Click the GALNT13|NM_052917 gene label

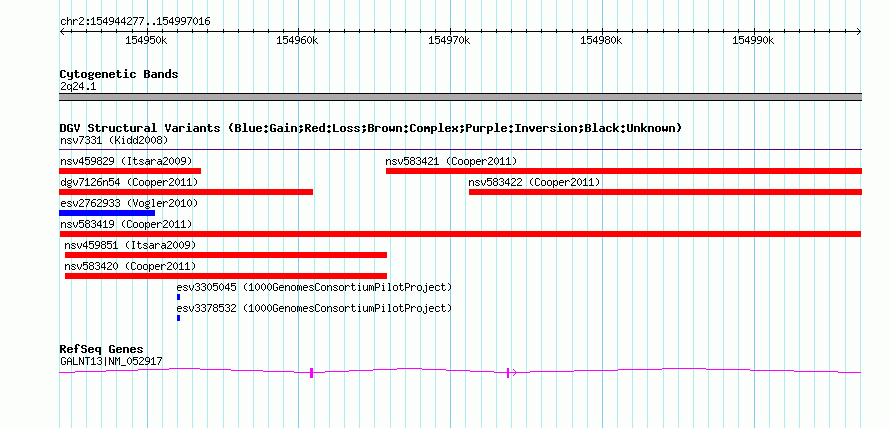click(112, 361)
